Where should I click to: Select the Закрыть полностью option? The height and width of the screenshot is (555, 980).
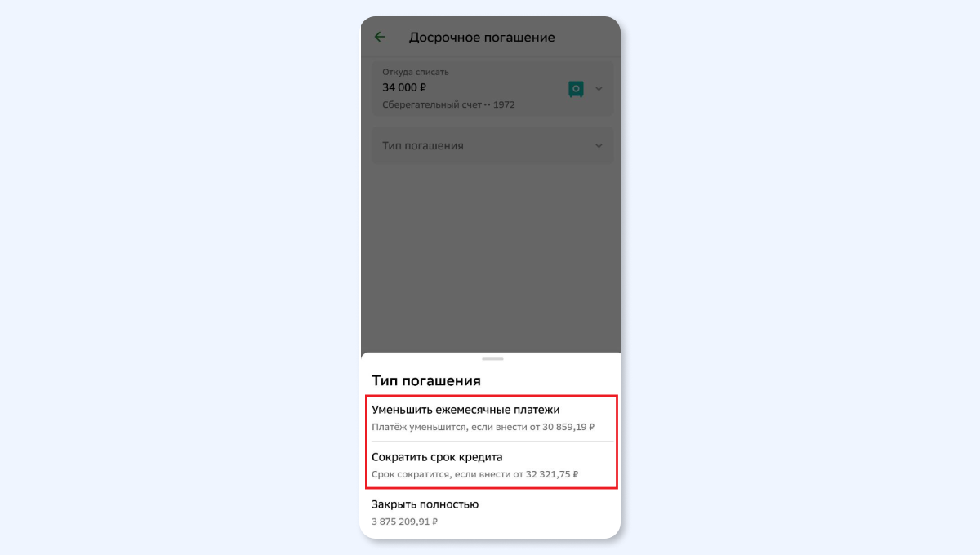(x=491, y=512)
